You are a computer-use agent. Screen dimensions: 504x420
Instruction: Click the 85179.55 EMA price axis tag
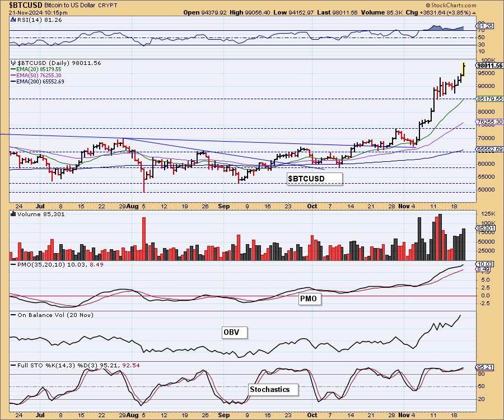coord(490,99)
